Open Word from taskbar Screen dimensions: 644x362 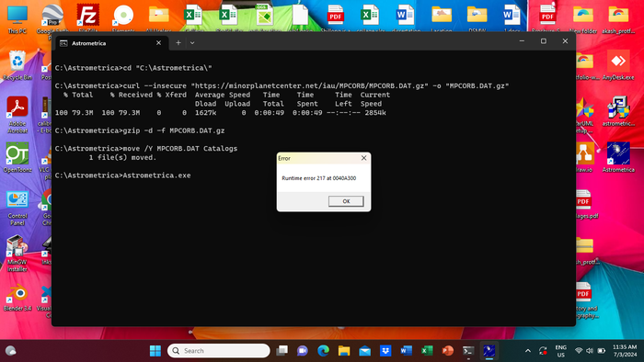407,351
